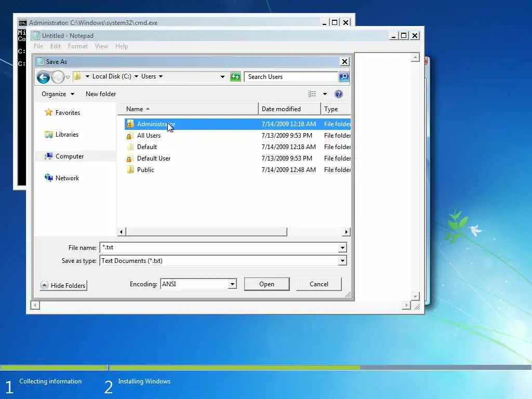This screenshot has width=532, height=399.
Task: Expand the Local Disk (C:) breadcrumb arrow
Action: (x=136, y=76)
